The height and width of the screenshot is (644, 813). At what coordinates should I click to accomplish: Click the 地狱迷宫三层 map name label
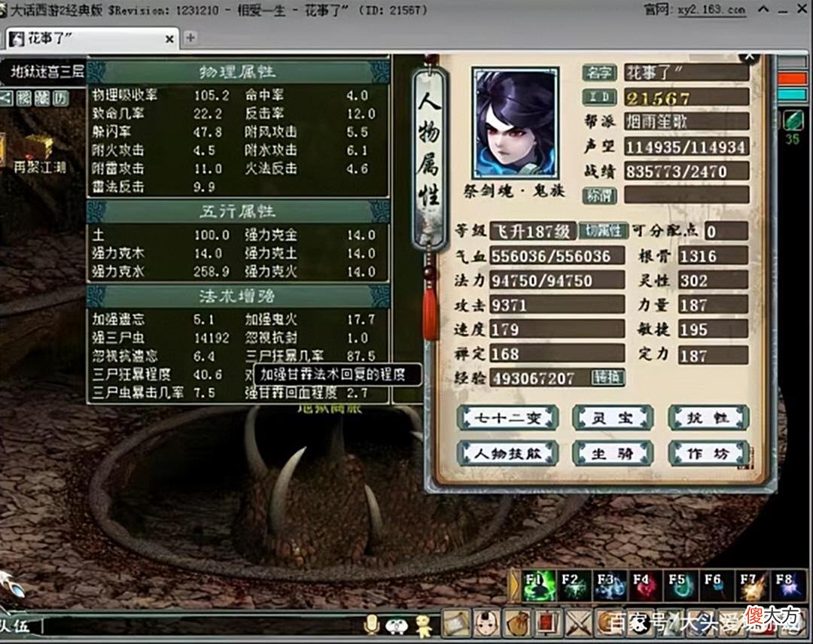tap(47, 72)
